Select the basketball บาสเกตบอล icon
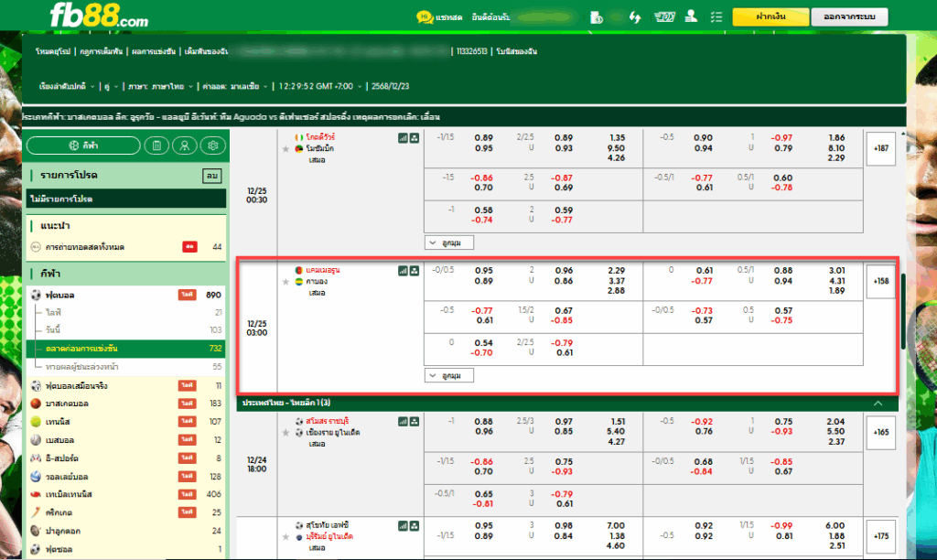Viewport: 937px width, 560px height. coord(36,404)
